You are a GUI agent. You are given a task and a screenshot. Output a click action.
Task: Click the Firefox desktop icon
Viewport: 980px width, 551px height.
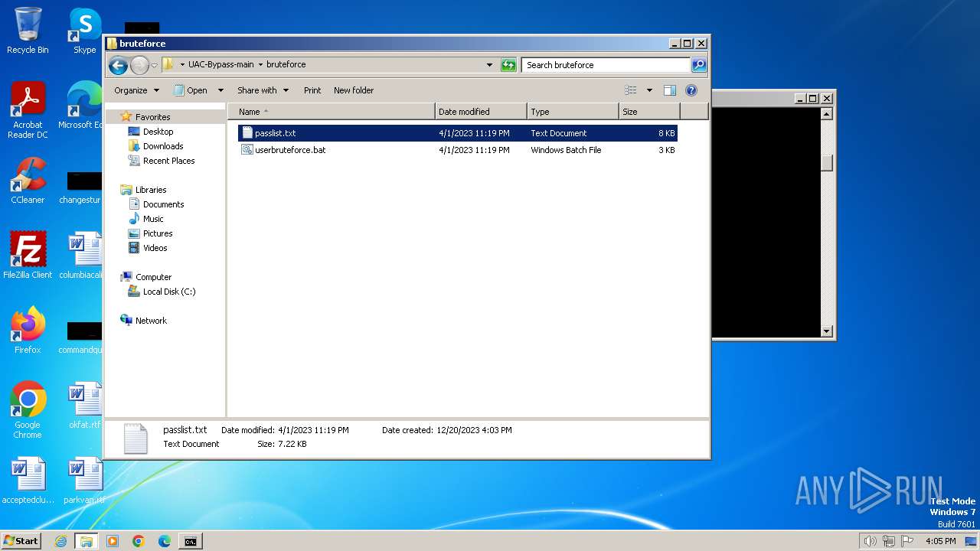28,331
